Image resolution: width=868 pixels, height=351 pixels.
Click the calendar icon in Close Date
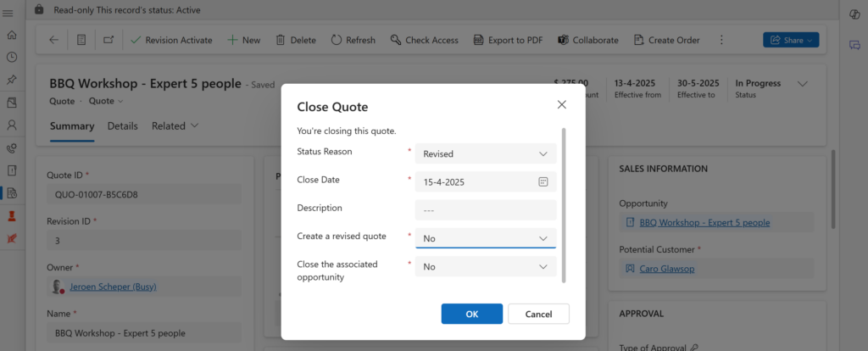pos(542,181)
